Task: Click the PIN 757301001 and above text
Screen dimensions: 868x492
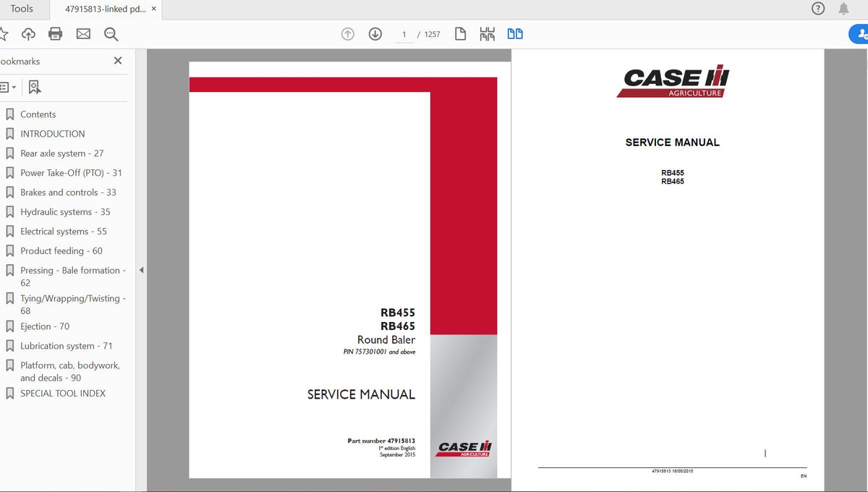Action: pyautogui.click(x=379, y=352)
